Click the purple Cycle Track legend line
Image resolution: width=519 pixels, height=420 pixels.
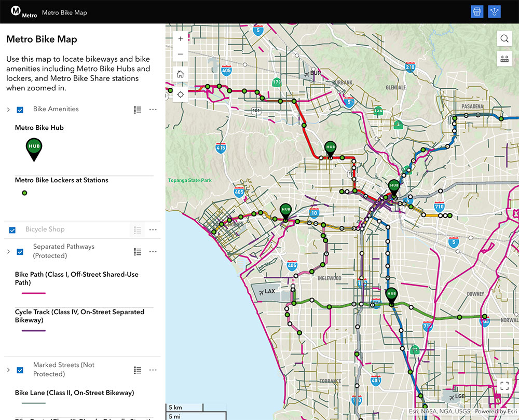point(33,331)
